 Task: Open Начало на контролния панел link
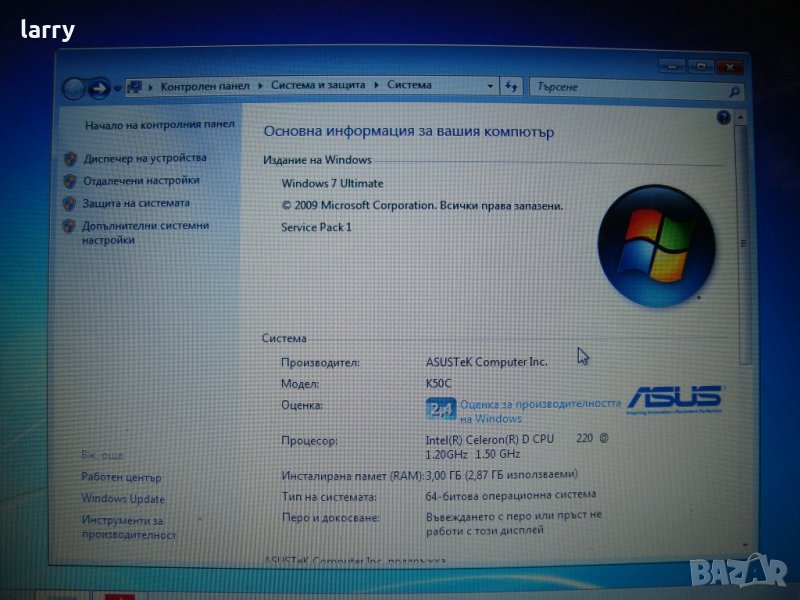(160, 125)
